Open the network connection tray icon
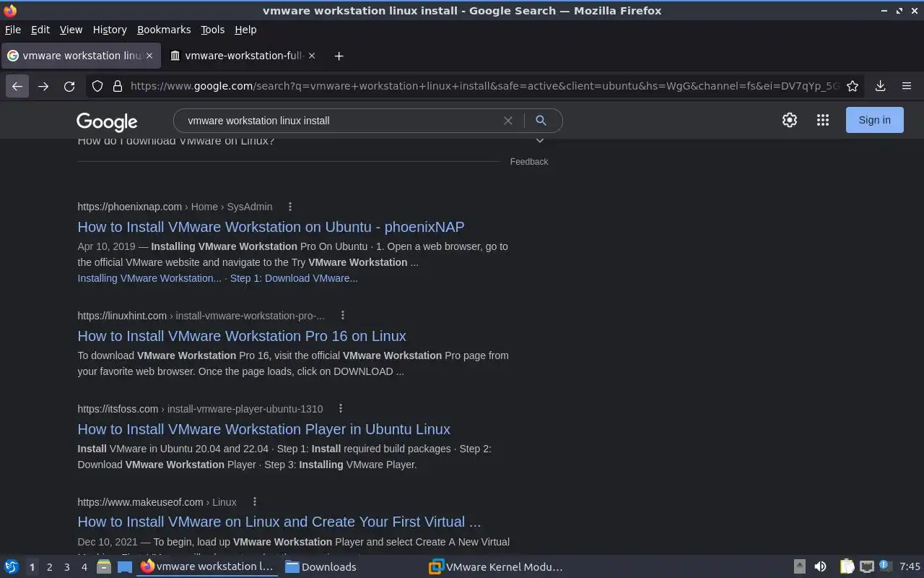The width and height of the screenshot is (924, 578). pyautogui.click(x=867, y=566)
